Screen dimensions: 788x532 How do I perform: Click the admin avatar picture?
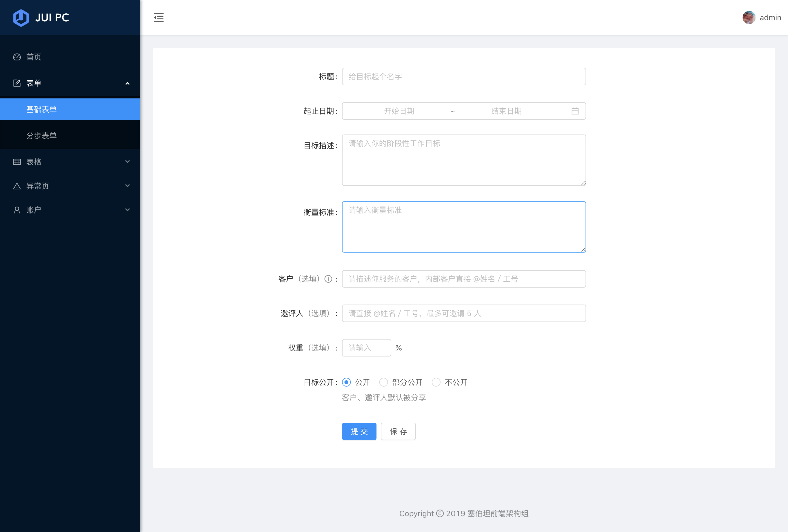(x=749, y=17)
